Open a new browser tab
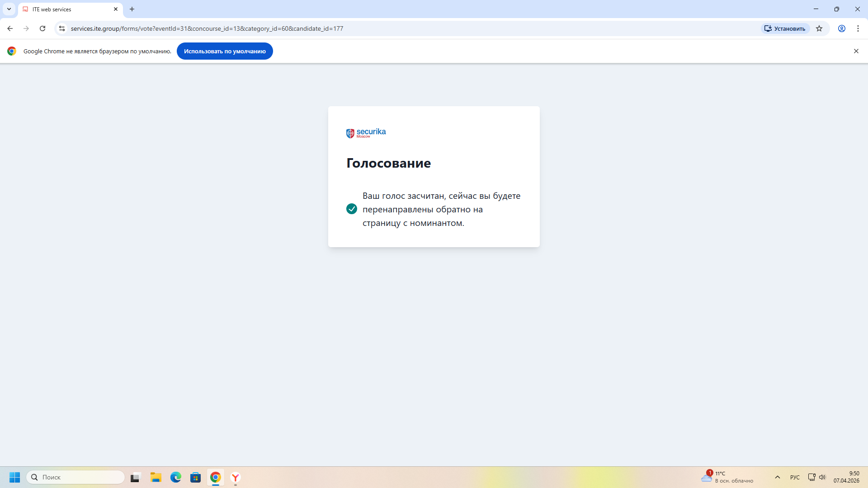Image resolution: width=868 pixels, height=488 pixels. click(132, 9)
